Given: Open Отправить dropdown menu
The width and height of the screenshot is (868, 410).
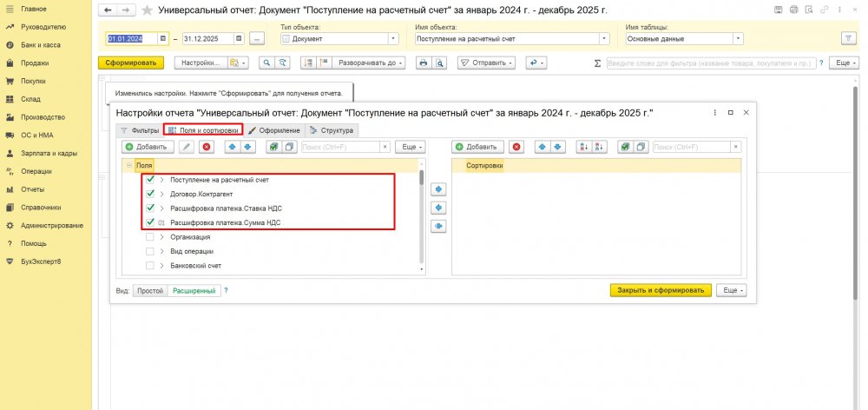Looking at the screenshot, I should click(487, 63).
